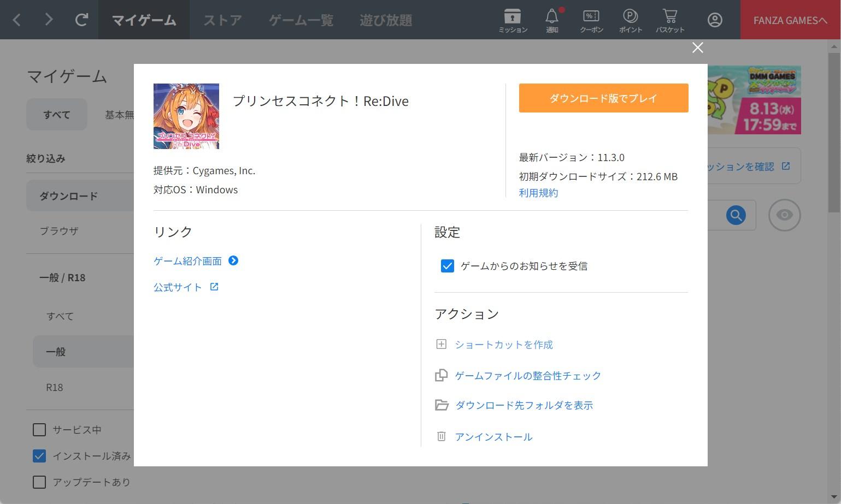
Task: Click the trash icon beside アンインストール
Action: point(442,436)
